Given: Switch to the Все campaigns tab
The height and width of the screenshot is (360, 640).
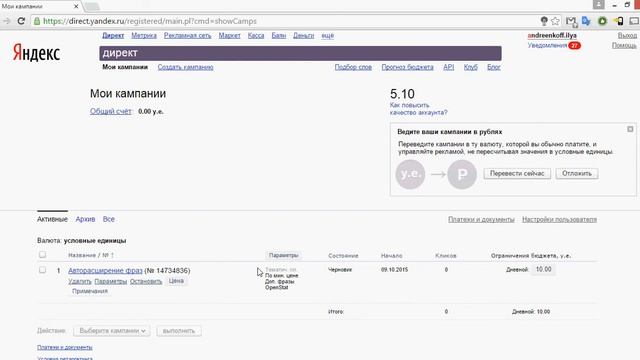Looking at the screenshot, I should click(x=109, y=219).
